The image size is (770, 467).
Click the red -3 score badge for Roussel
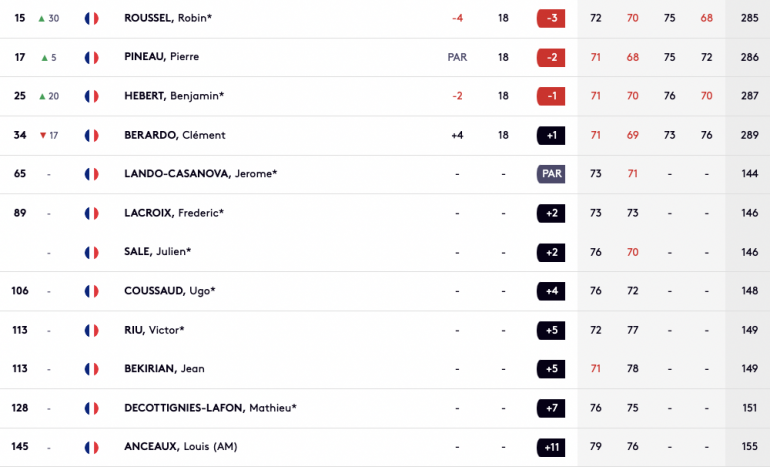(x=551, y=18)
